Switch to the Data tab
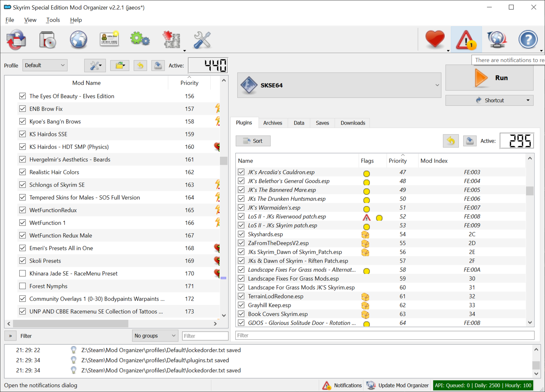Image resolution: width=545 pixels, height=392 pixels. click(299, 123)
